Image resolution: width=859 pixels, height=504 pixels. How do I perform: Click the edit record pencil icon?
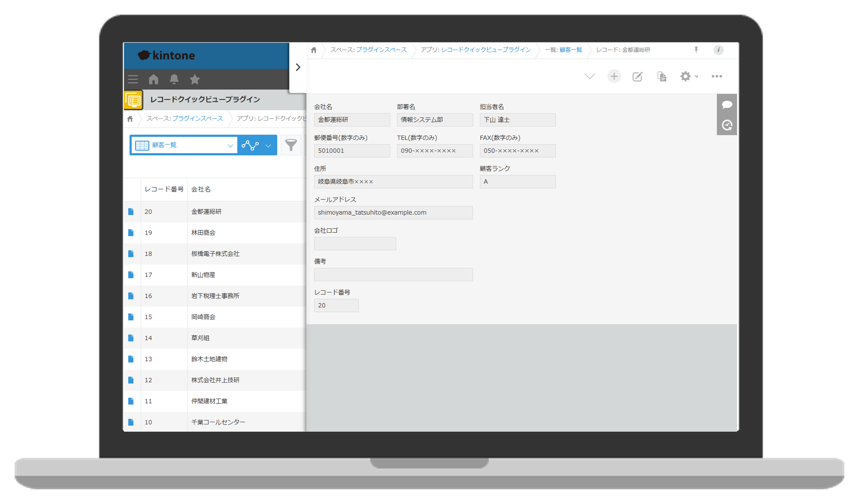637,76
